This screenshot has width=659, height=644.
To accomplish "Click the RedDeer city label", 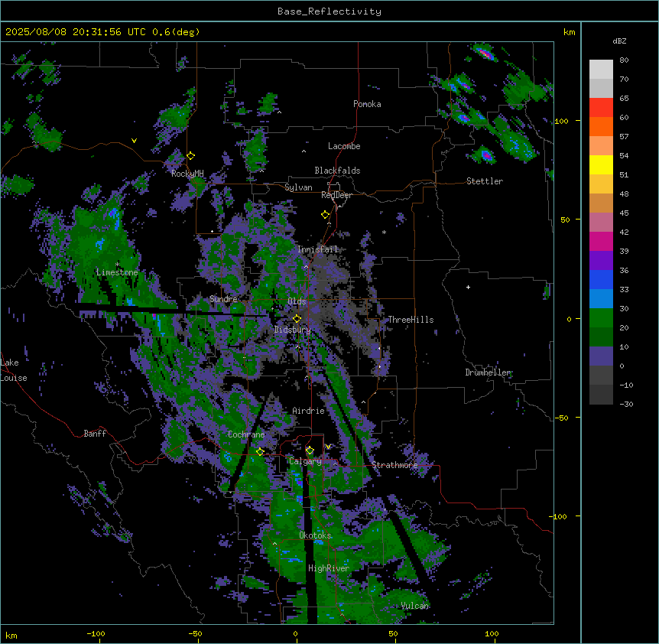I will [336, 195].
